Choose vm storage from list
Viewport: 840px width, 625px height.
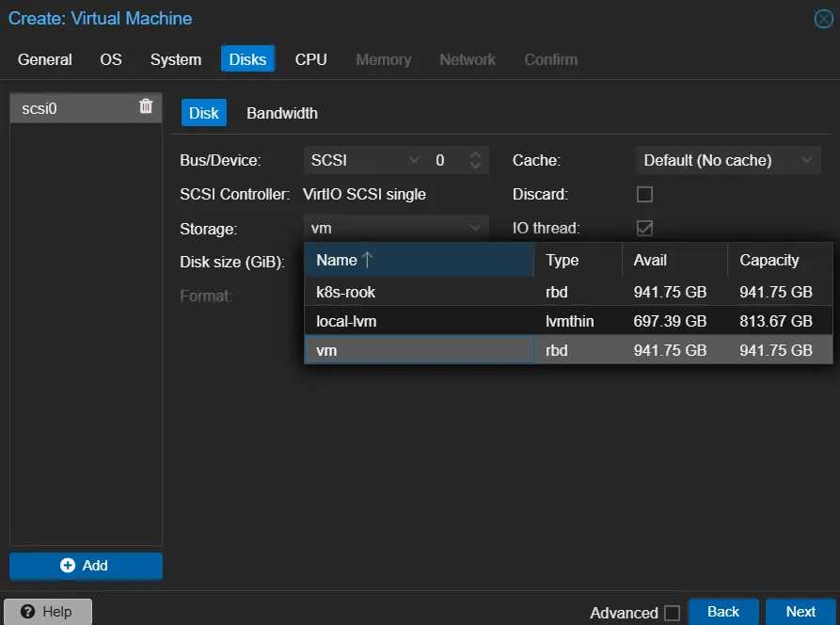coord(568,350)
